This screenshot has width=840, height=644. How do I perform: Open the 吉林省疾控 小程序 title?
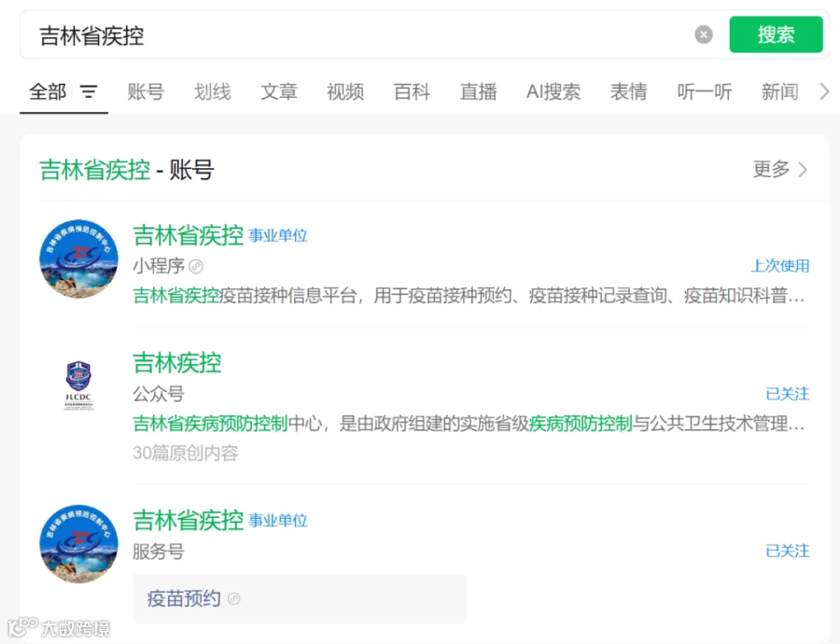coord(188,235)
